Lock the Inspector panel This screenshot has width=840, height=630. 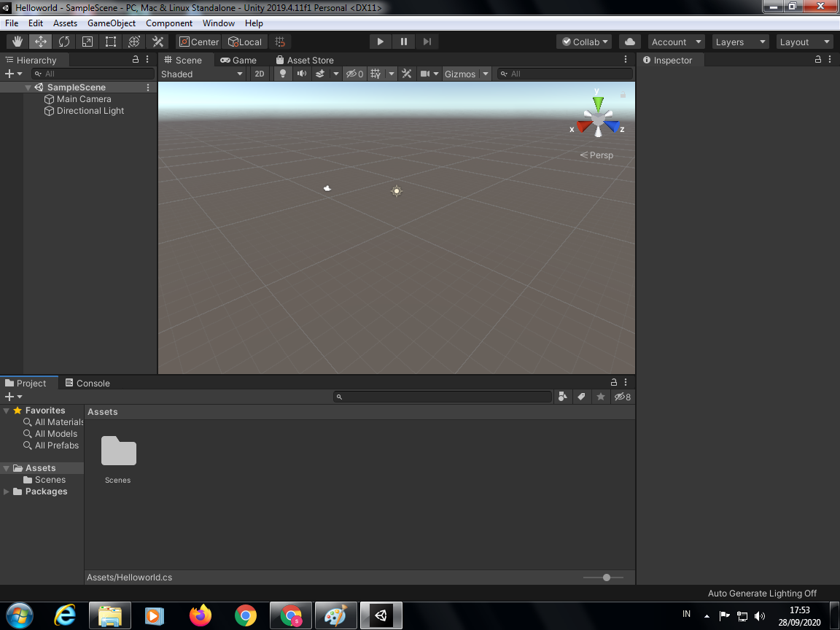point(818,60)
